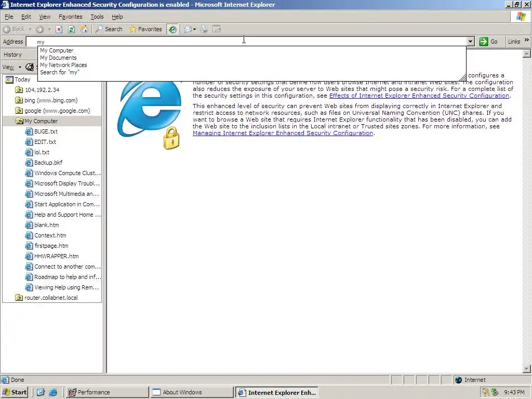
Task: Click the Edit page toolbar icon
Action: (x=217, y=29)
